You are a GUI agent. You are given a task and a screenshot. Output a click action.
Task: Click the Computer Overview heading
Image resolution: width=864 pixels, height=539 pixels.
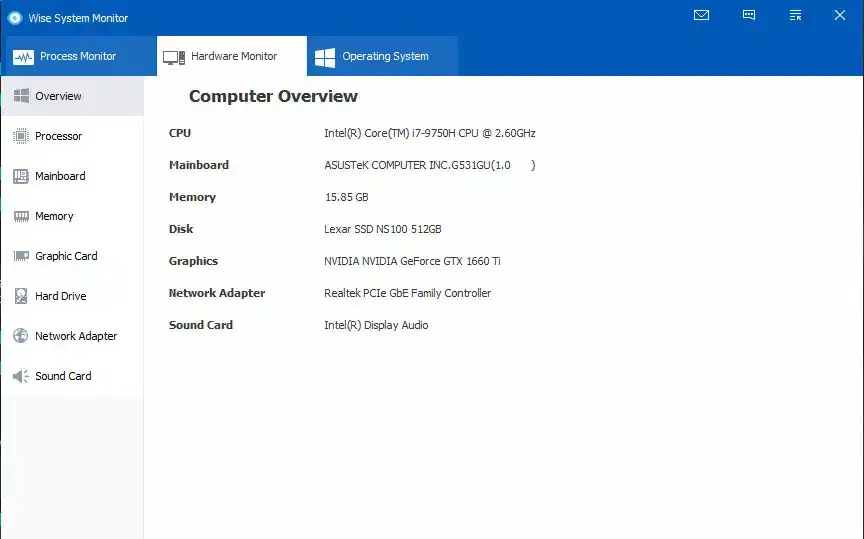point(273,96)
